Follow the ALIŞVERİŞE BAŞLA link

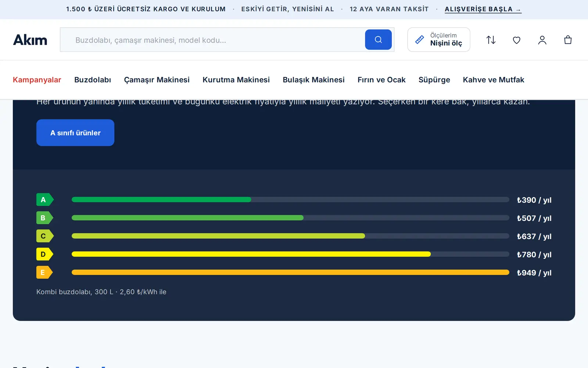click(483, 9)
